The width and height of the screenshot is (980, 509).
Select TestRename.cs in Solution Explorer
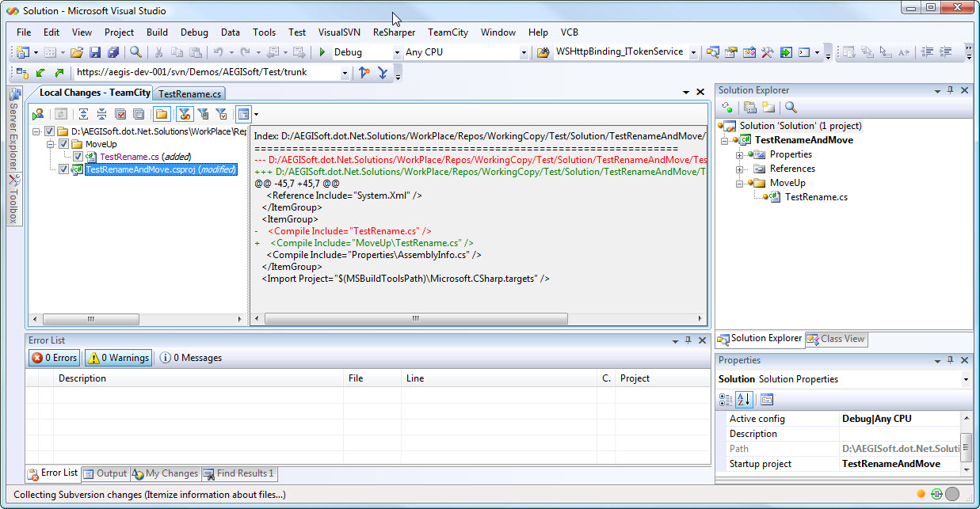pos(816,197)
